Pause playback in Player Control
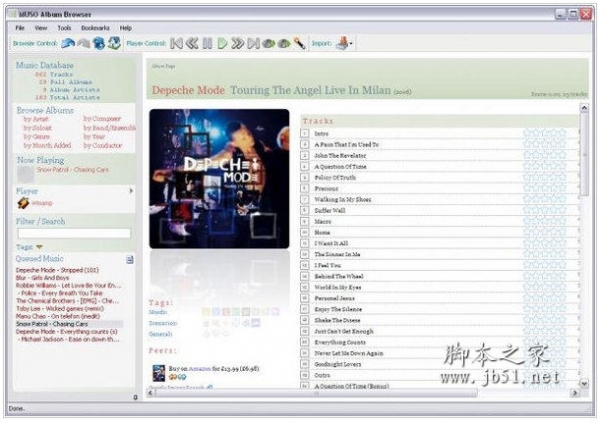This screenshot has height=423, width=600. pyautogui.click(x=207, y=43)
